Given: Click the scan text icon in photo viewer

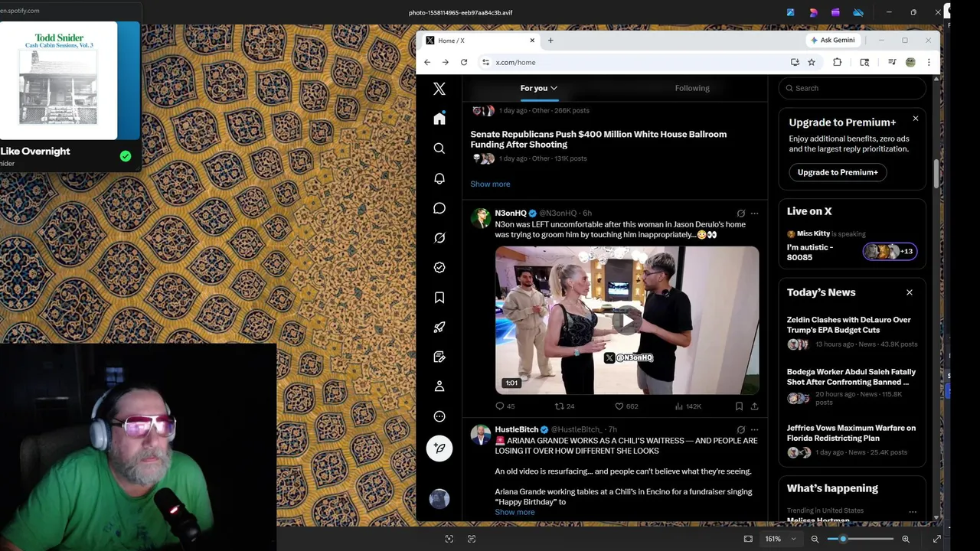Looking at the screenshot, I should [x=472, y=539].
